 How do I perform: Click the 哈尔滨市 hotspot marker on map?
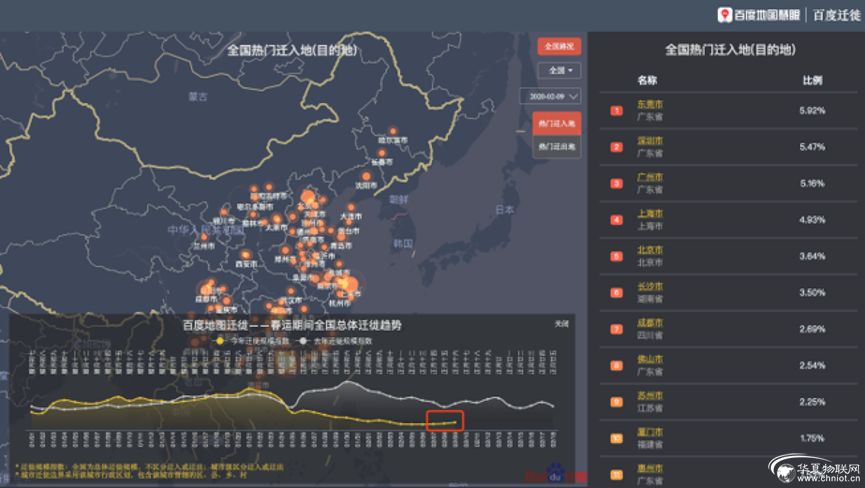392,131
